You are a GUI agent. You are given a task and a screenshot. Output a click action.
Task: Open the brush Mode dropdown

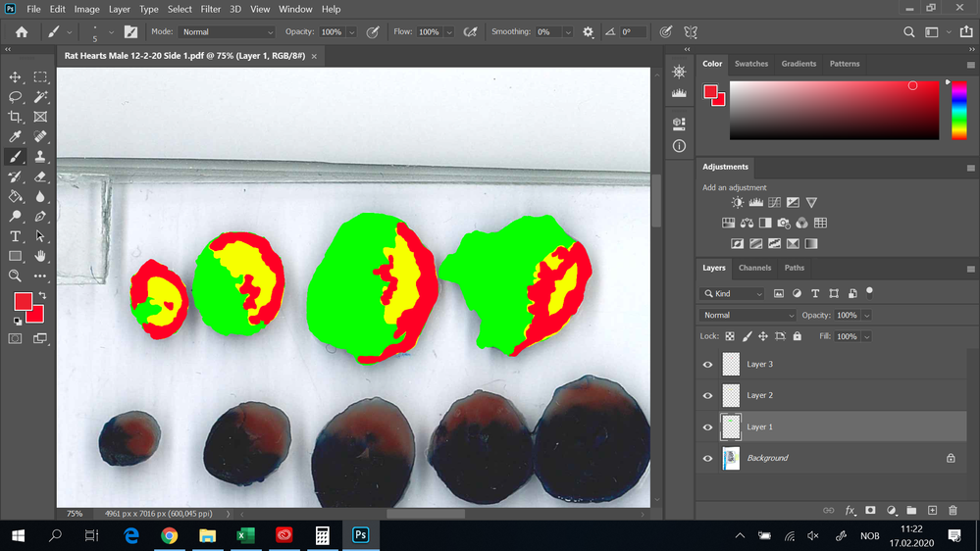click(x=227, y=31)
